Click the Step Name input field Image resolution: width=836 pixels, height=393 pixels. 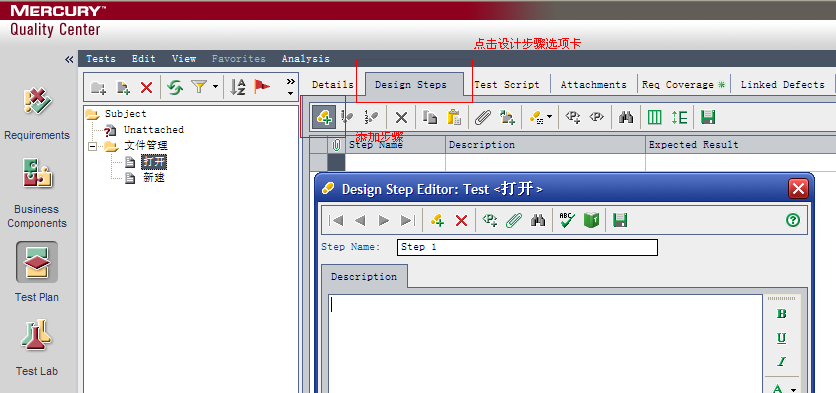(x=527, y=247)
